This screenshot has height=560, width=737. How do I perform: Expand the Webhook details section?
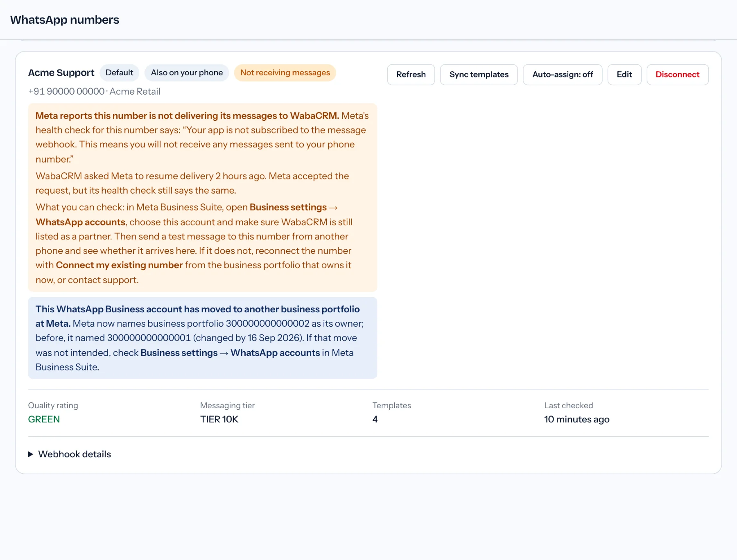[x=70, y=454]
